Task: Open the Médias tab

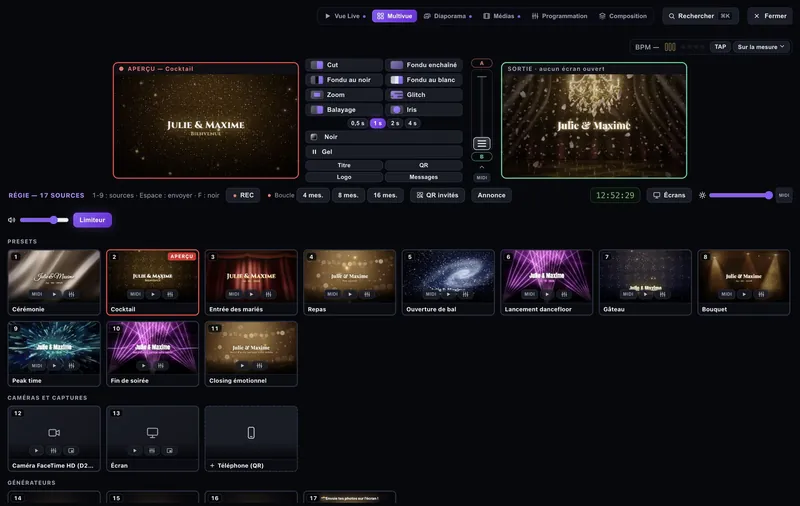Action: pos(501,16)
